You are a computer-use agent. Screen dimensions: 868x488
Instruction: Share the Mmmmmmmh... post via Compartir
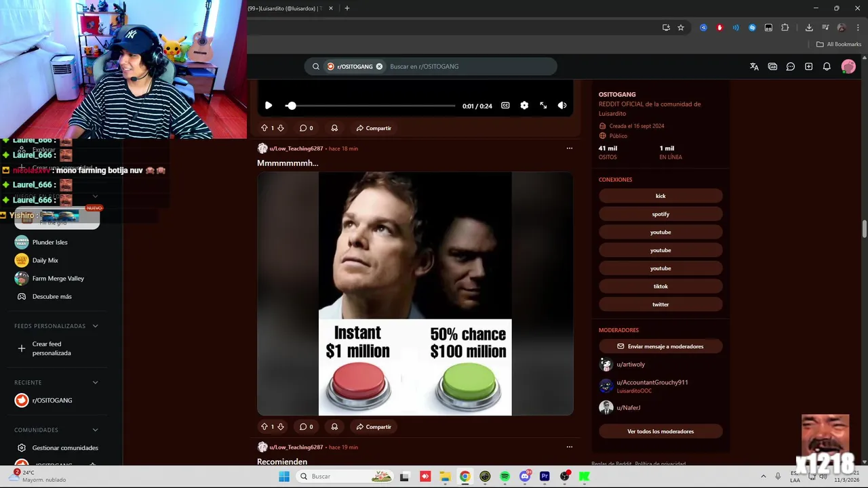374,427
